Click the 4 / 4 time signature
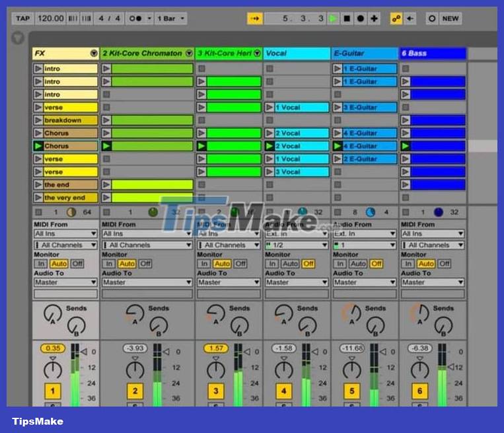The image size is (504, 433). click(x=109, y=19)
